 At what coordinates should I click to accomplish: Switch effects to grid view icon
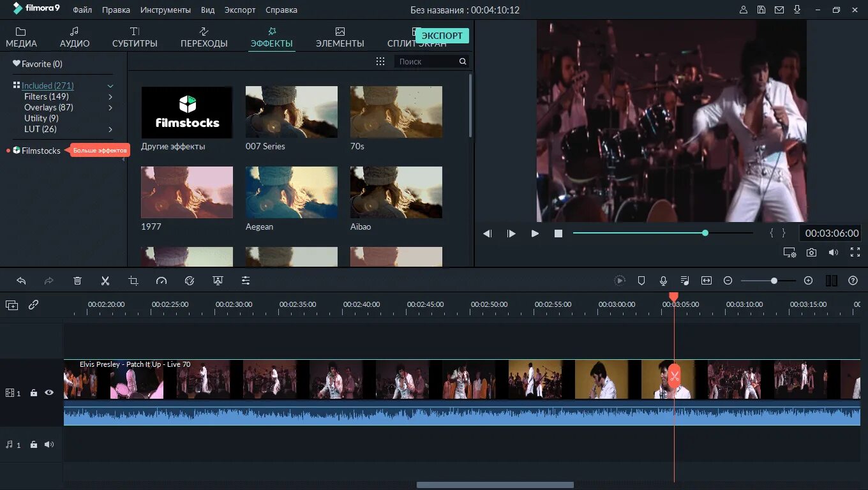point(380,61)
